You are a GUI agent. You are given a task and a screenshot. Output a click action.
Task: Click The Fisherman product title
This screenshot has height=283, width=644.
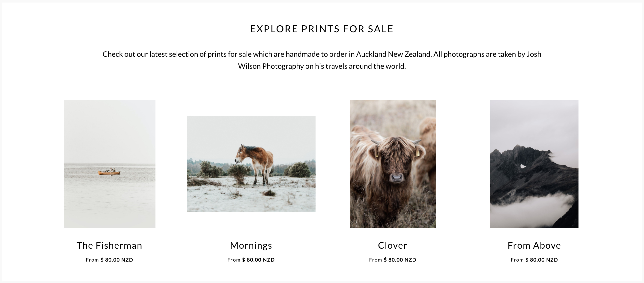110,245
